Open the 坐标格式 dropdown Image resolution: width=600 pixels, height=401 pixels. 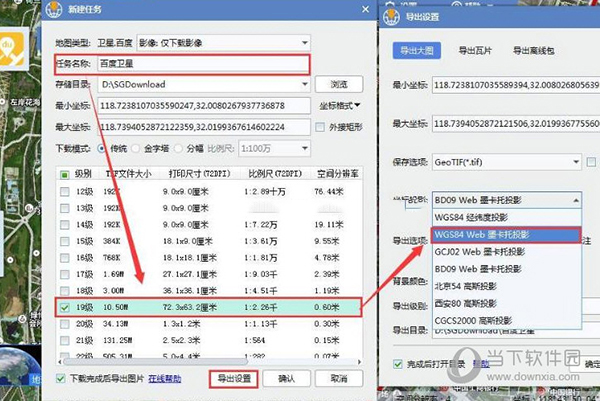340,106
